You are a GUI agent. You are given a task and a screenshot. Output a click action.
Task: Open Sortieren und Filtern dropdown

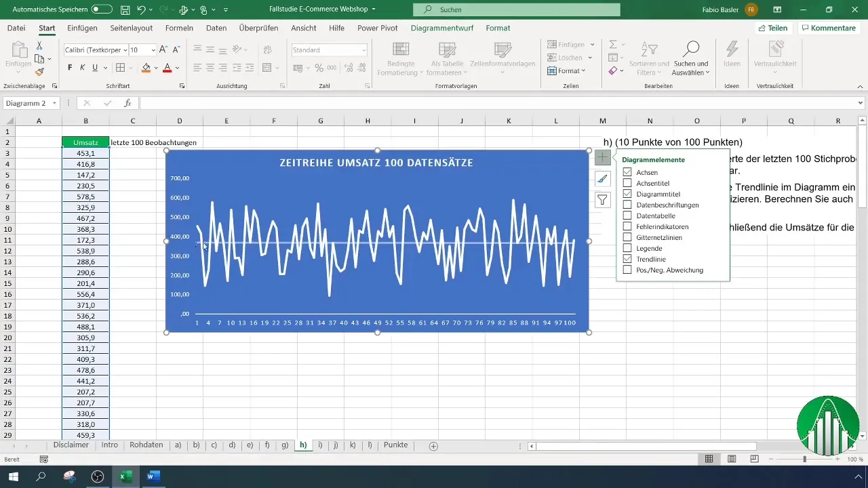649,58
